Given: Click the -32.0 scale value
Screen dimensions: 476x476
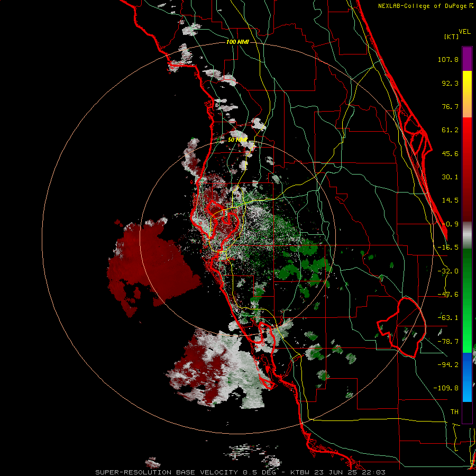Looking at the screenshot, I should click(448, 271).
